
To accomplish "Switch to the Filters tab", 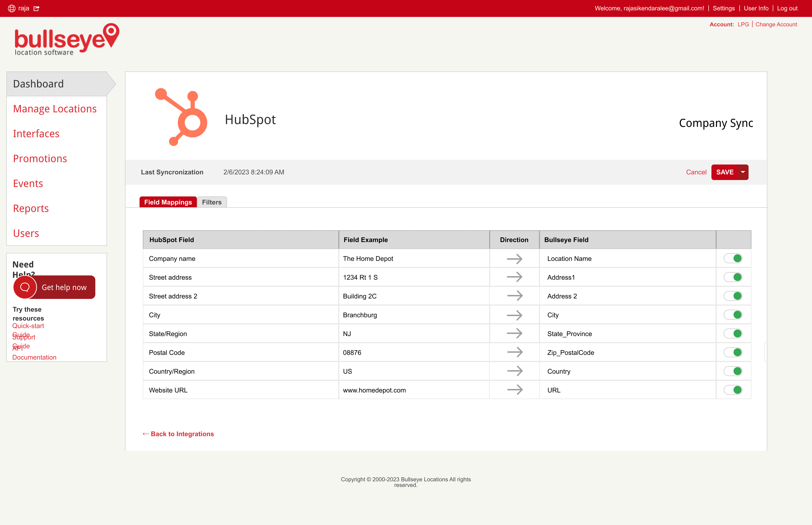I will click(x=212, y=202).
